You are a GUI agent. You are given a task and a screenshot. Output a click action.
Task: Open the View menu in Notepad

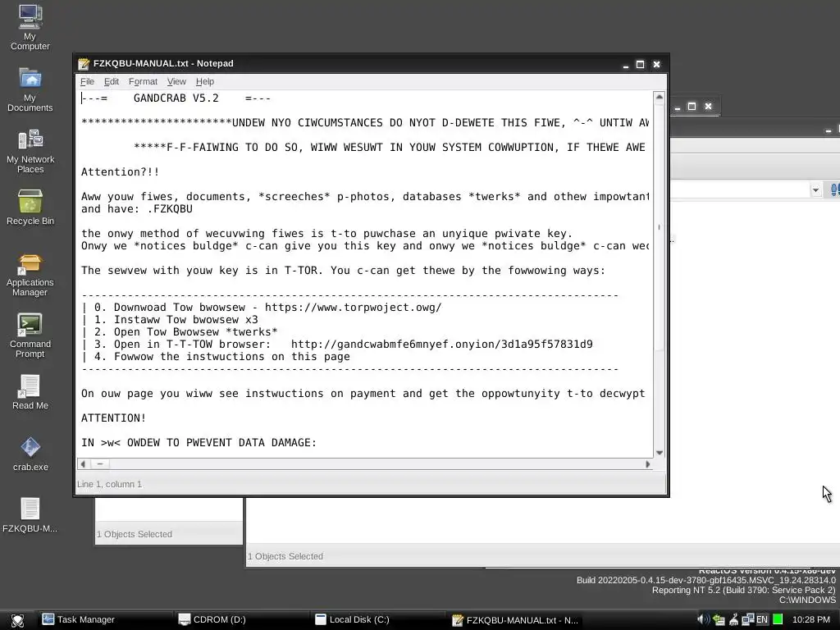tap(176, 81)
